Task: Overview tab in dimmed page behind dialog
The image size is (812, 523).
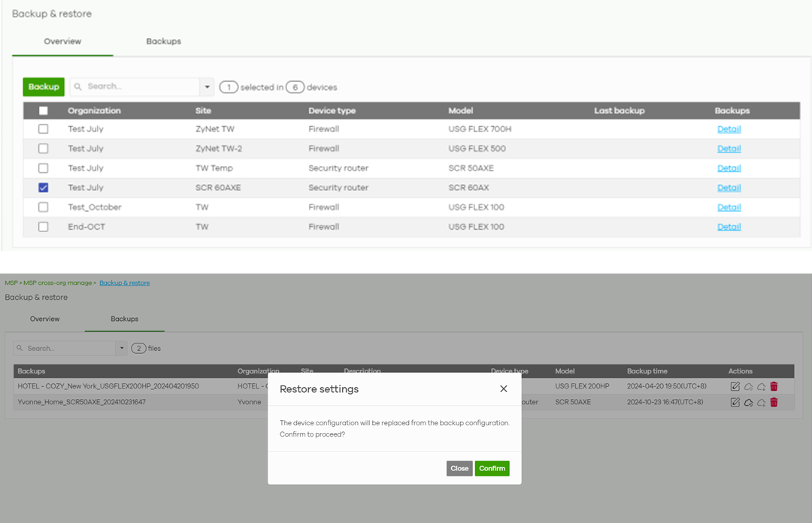Action: (44, 319)
